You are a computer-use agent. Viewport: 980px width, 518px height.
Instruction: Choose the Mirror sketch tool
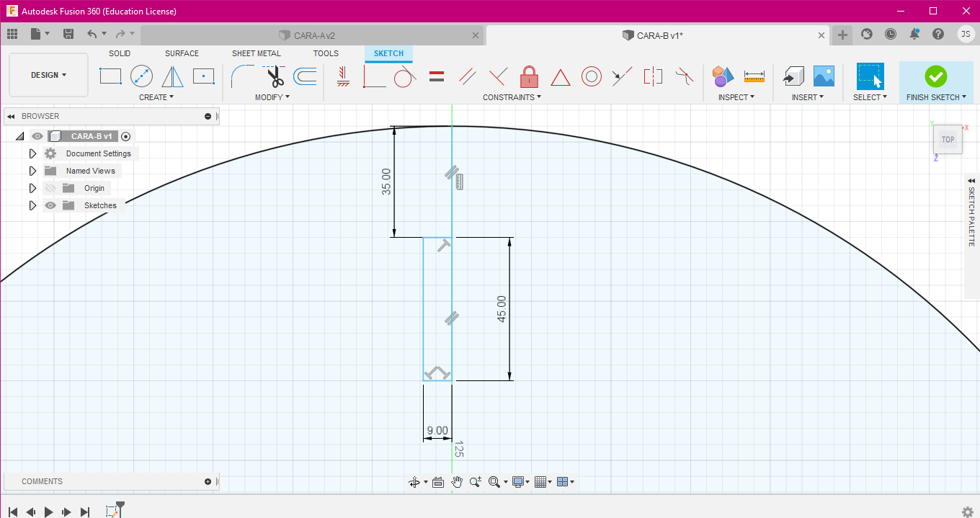(172, 76)
